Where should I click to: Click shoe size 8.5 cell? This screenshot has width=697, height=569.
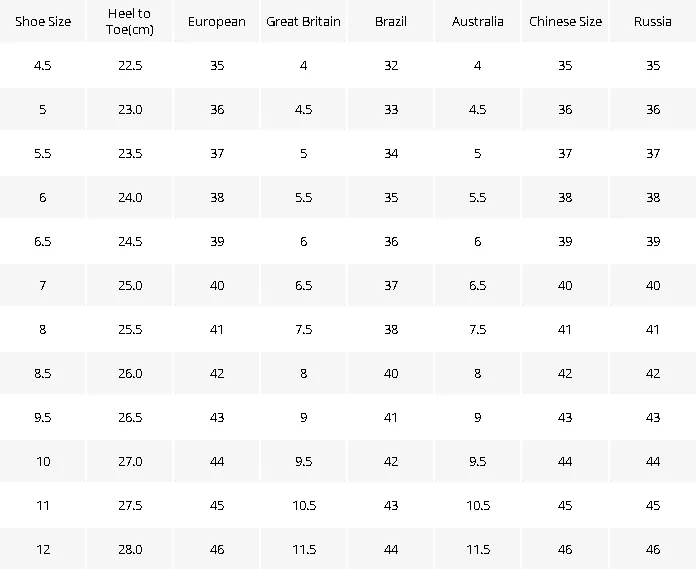coord(43,373)
